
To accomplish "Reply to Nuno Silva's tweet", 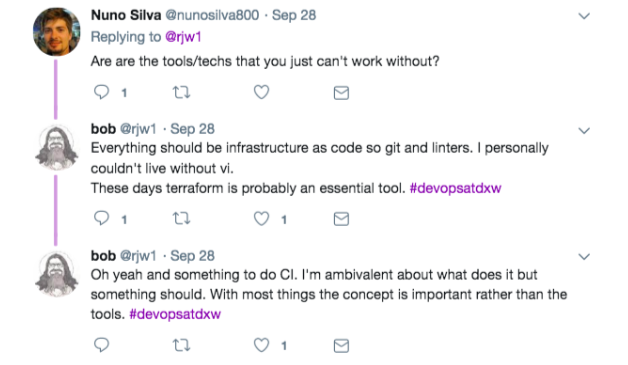I will coord(101,92).
